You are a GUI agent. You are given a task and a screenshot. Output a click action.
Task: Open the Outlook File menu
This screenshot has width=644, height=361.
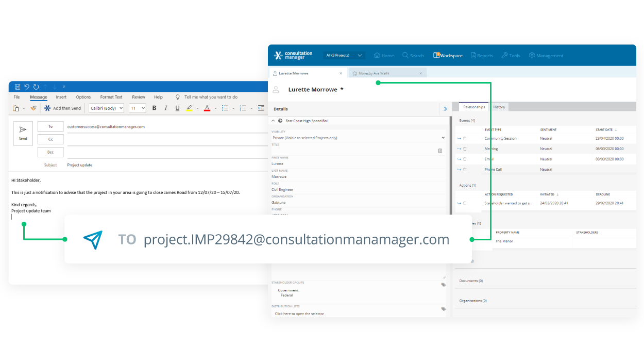pos(17,97)
